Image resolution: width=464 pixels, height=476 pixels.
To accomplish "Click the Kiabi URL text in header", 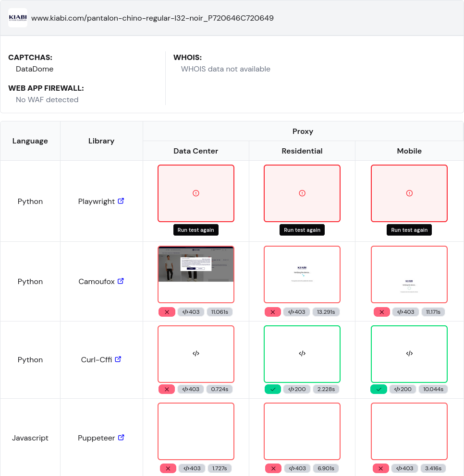I will (x=152, y=18).
